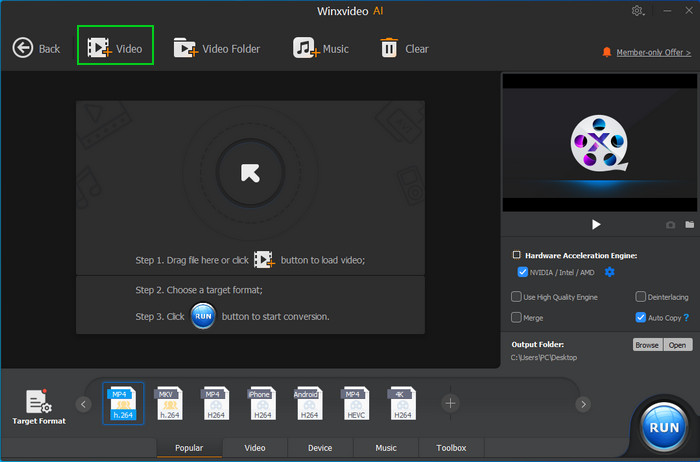Click the output path C:\Users\PC\Desktop

point(544,358)
